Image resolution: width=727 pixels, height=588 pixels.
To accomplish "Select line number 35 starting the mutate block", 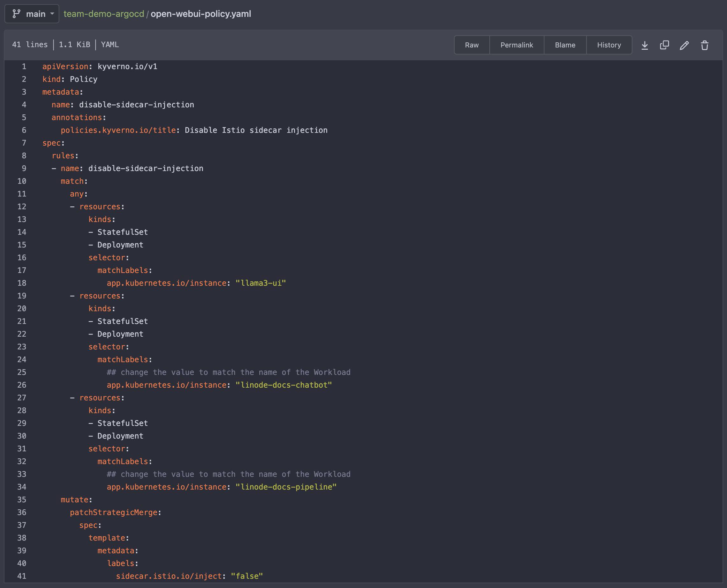I will [22, 499].
